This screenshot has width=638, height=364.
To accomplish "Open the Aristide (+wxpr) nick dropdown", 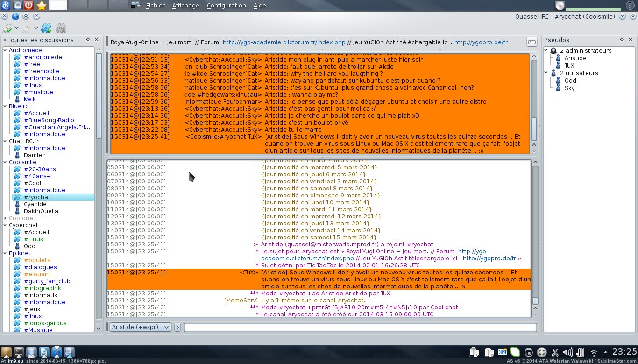I will (x=140, y=327).
